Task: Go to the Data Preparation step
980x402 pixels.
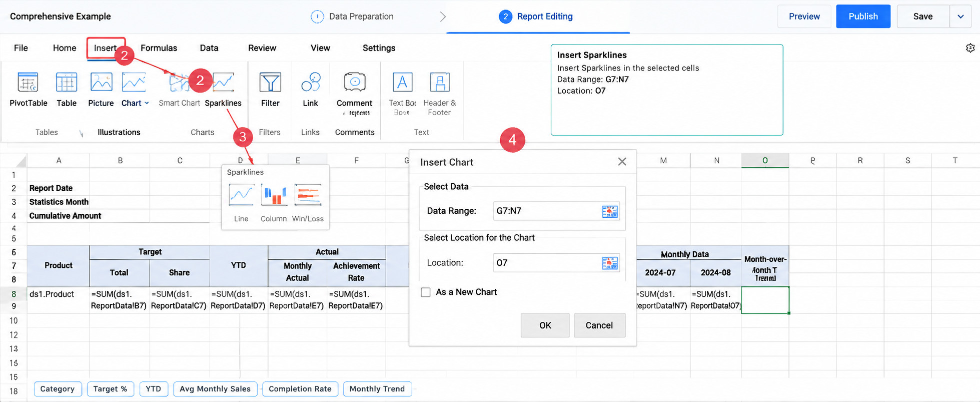Action: (x=352, y=17)
